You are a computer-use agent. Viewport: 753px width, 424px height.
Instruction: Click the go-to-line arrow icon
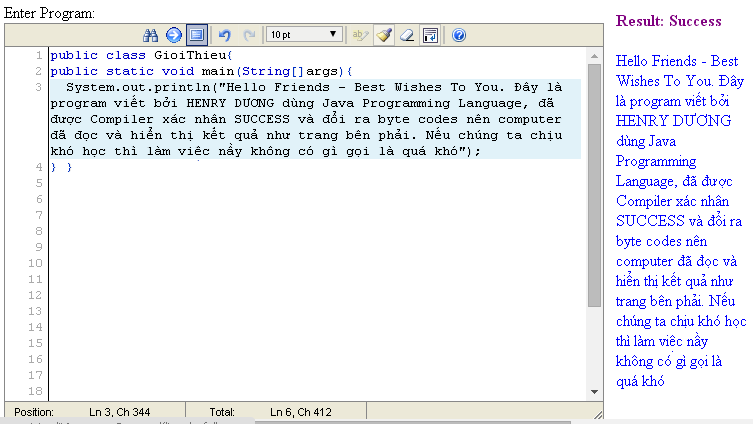[174, 35]
